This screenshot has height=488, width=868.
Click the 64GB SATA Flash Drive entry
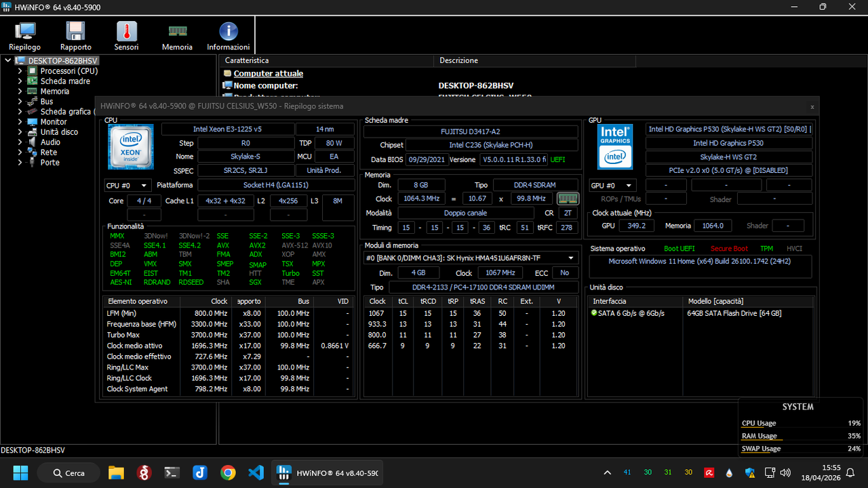pos(735,313)
